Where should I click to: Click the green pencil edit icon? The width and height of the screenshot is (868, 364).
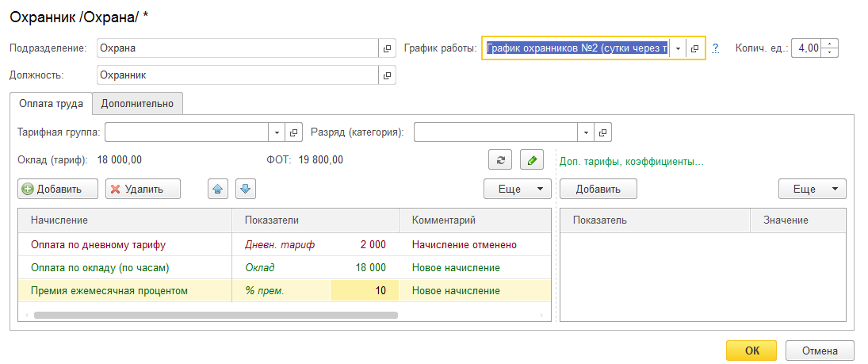(531, 159)
